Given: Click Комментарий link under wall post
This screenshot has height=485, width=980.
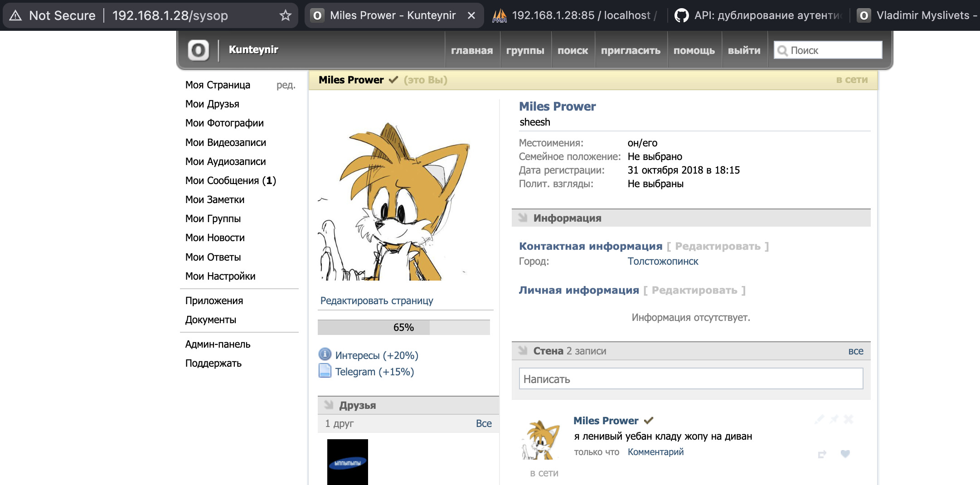Looking at the screenshot, I should (655, 452).
